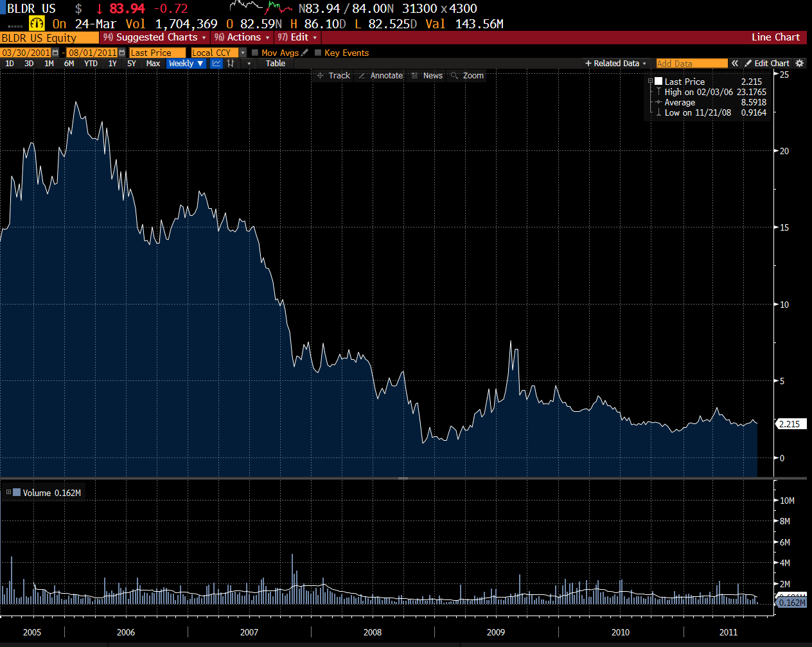Click the Last Price legend white swatch
Screen dimensions: 812x647
click(x=658, y=82)
